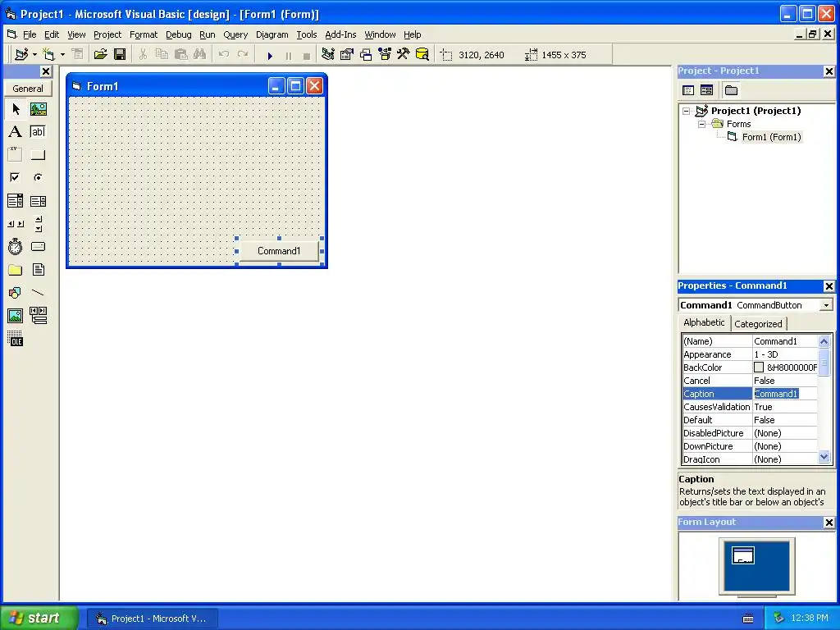The image size is (840, 630).
Task: Open Add Standard EXE Project dropdown arrow
Action: point(34,55)
